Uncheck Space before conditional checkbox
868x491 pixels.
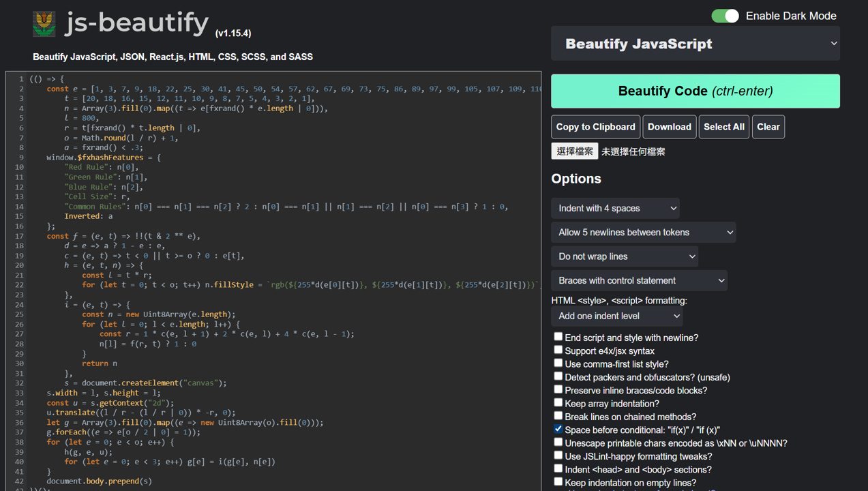pyautogui.click(x=558, y=429)
